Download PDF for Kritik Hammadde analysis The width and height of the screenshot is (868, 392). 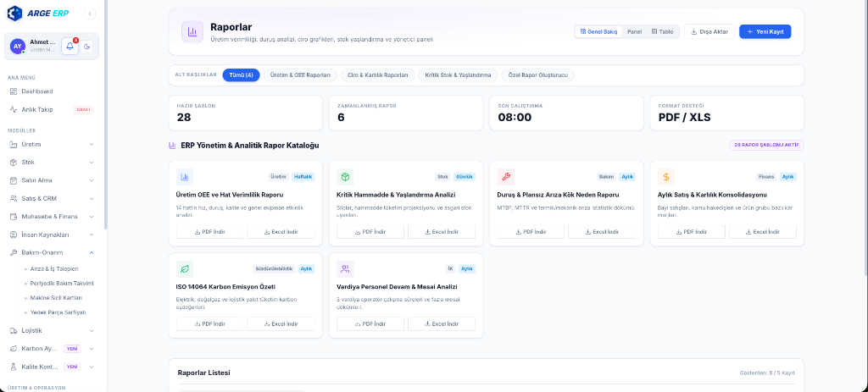pyautogui.click(x=370, y=232)
